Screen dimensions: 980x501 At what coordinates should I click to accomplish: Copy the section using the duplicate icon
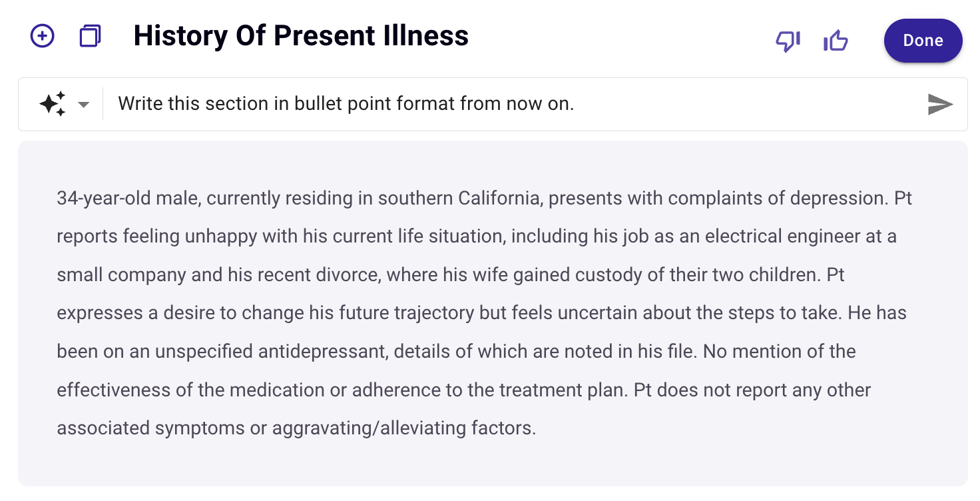90,36
